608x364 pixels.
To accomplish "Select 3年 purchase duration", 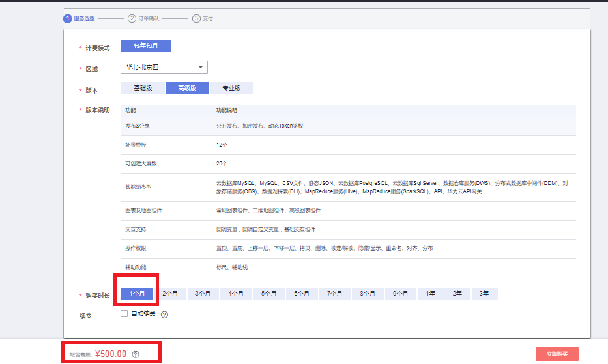I will tap(484, 294).
